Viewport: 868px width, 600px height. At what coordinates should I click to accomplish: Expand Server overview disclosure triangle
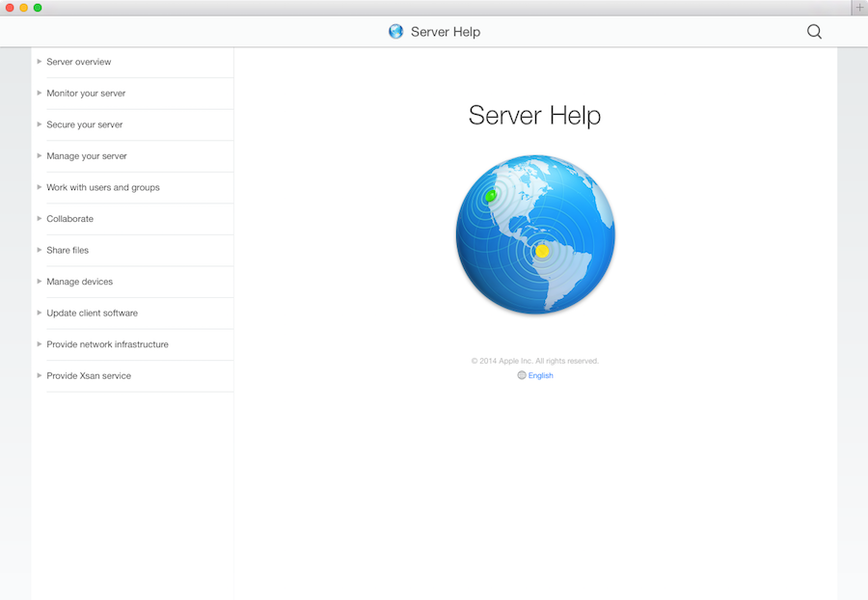tap(39, 62)
